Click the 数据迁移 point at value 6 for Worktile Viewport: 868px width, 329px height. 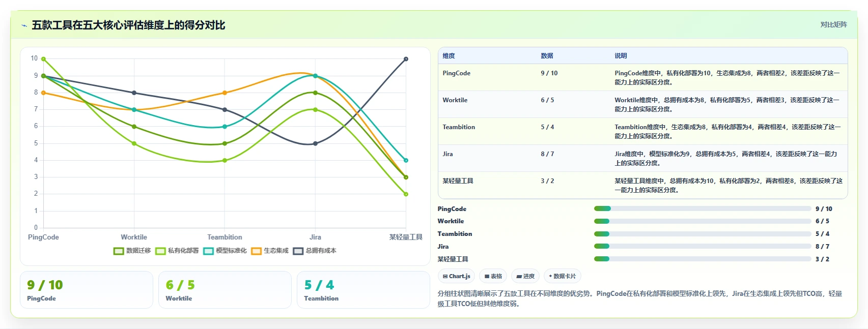point(134,127)
